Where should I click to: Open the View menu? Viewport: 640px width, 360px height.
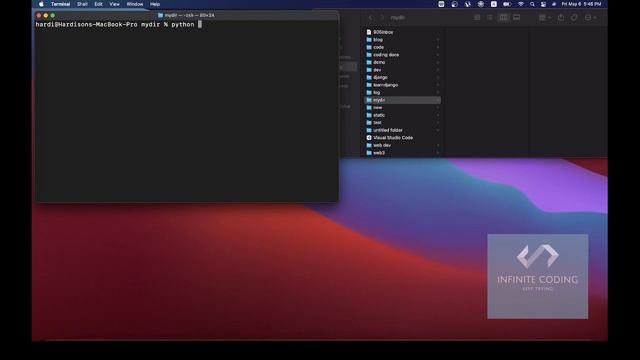[114, 4]
